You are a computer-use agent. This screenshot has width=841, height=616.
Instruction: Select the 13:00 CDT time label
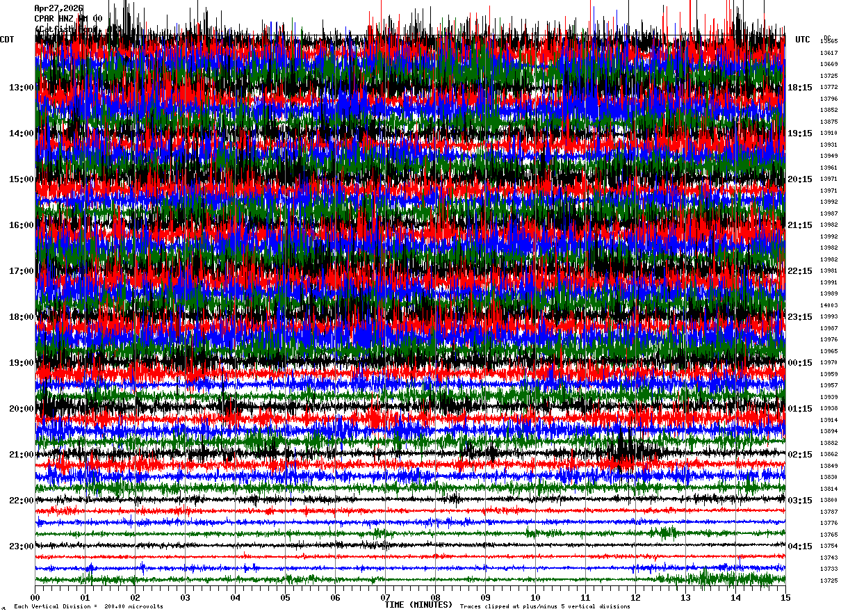21,88
